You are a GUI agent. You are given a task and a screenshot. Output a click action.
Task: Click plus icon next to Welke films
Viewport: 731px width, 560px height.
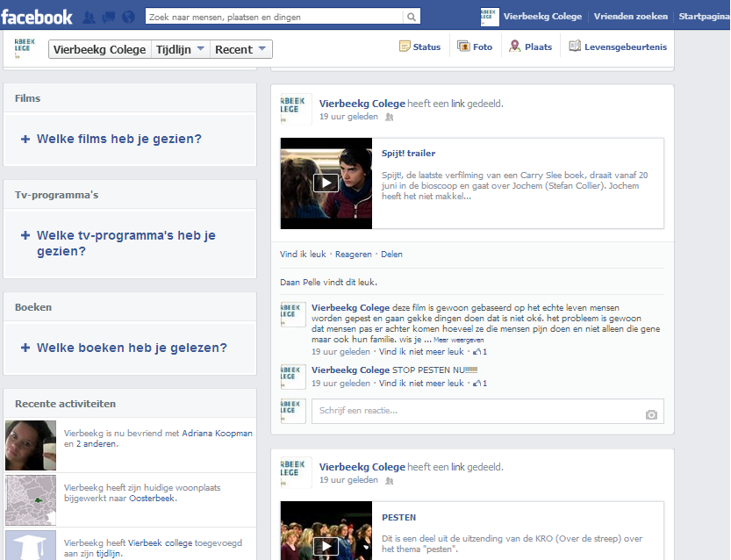(25, 139)
